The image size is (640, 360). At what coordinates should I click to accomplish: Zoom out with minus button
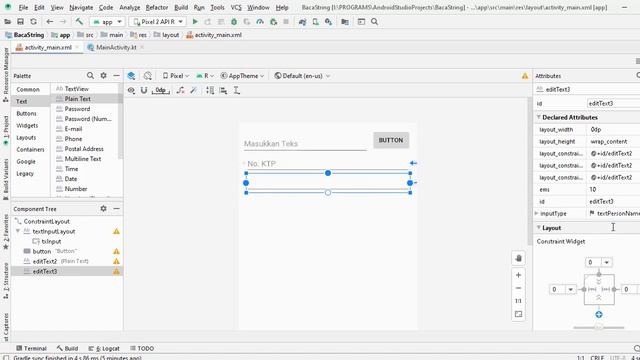pos(518,288)
